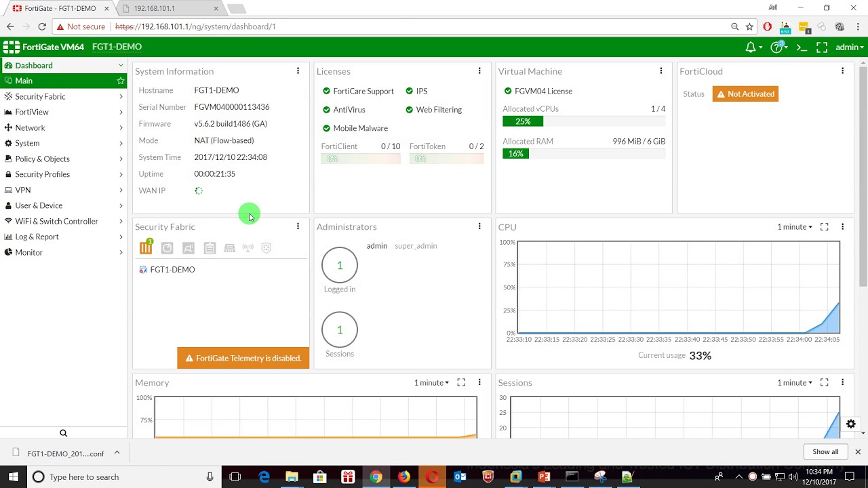Click Memory widget options menu

[x=479, y=383]
